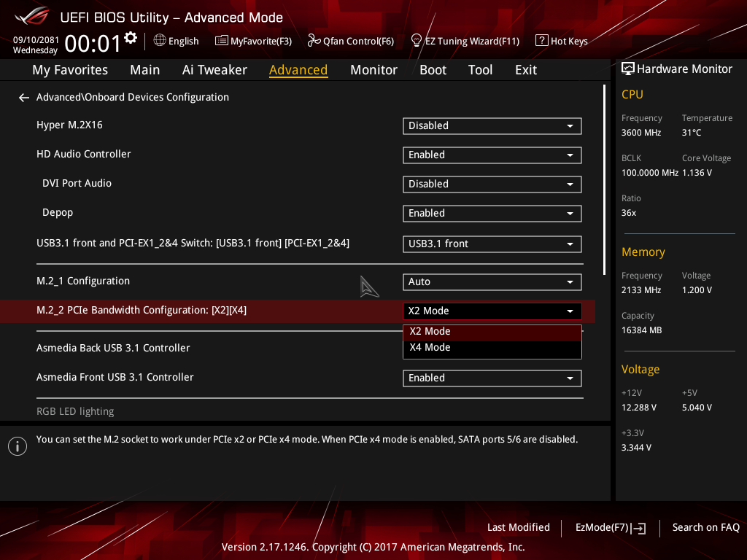Image resolution: width=747 pixels, height=560 pixels.
Task: Go back using the left arrow icon
Action: pyautogui.click(x=24, y=98)
